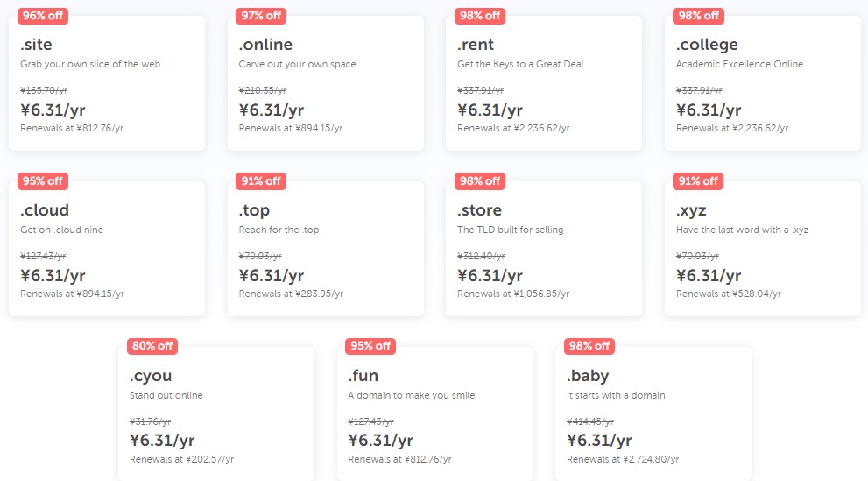Image resolution: width=868 pixels, height=481 pixels.
Task: Open the .cyou domain card
Action: pyautogui.click(x=215, y=414)
